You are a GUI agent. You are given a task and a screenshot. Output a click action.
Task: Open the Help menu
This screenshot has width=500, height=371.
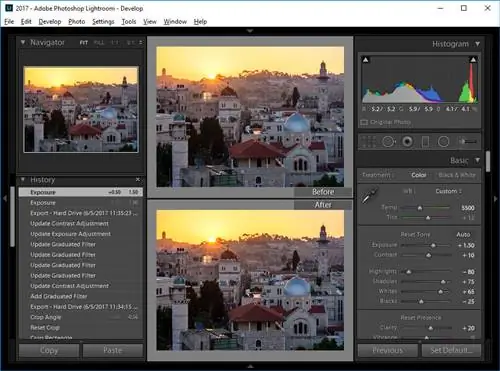[x=200, y=22]
